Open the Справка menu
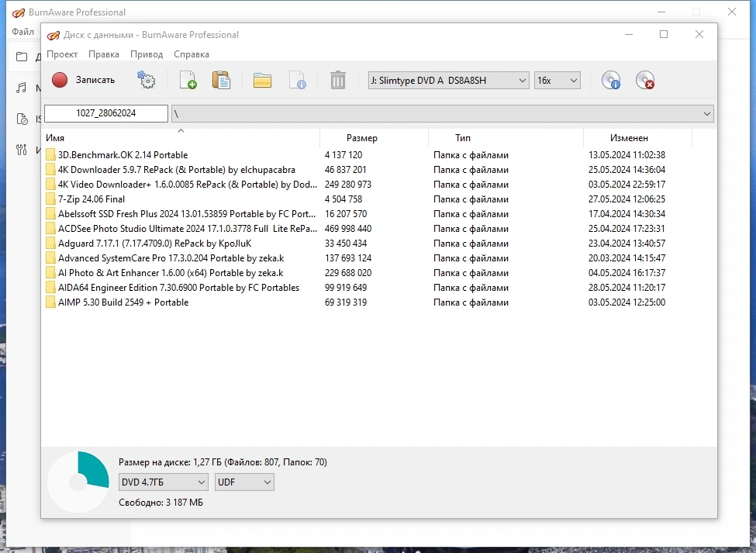The width and height of the screenshot is (756, 553). 192,54
